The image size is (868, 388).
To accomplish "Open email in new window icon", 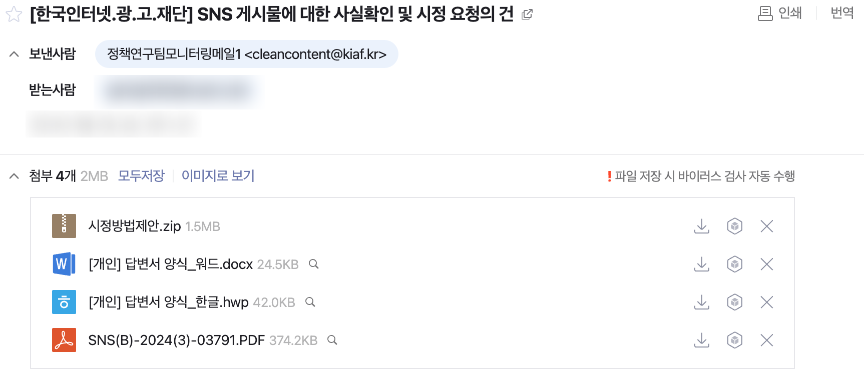I will click(x=527, y=14).
